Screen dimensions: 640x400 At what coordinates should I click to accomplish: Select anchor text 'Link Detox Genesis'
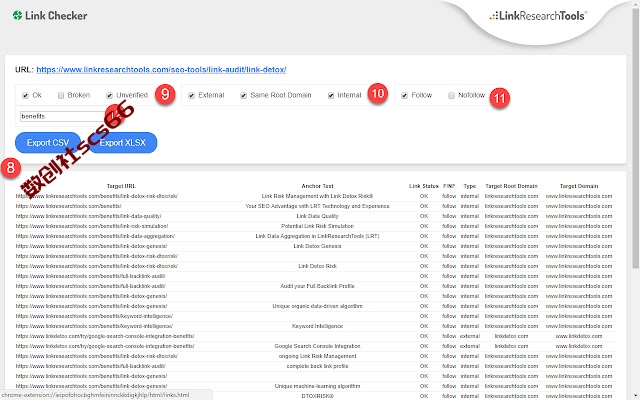[317, 246]
